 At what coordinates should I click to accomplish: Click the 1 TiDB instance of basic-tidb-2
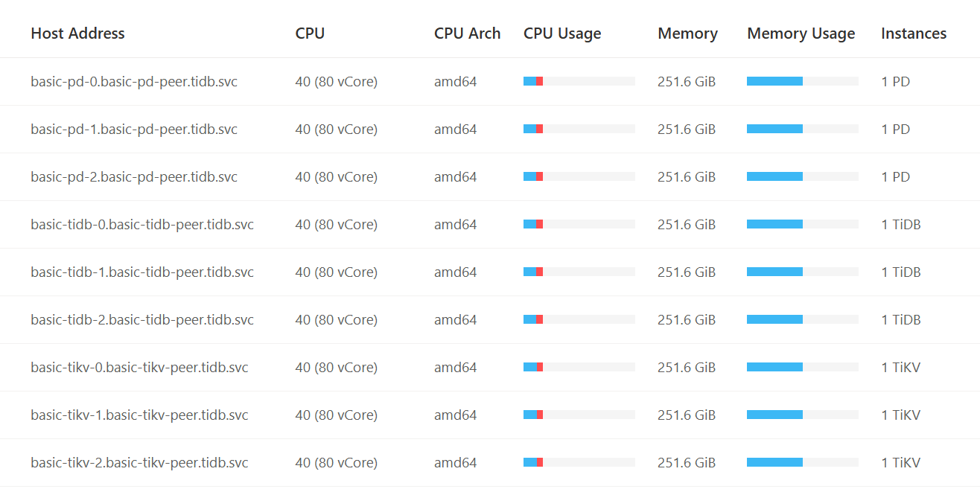(x=901, y=320)
